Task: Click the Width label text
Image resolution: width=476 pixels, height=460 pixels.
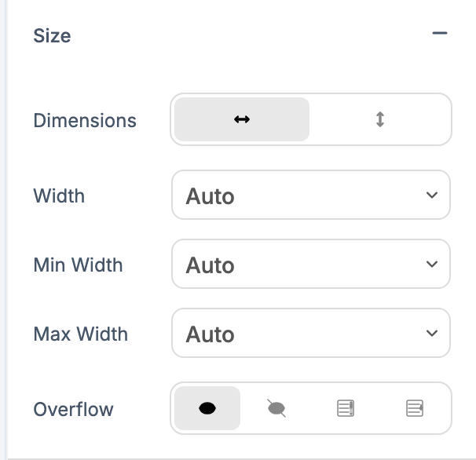Action: (59, 196)
